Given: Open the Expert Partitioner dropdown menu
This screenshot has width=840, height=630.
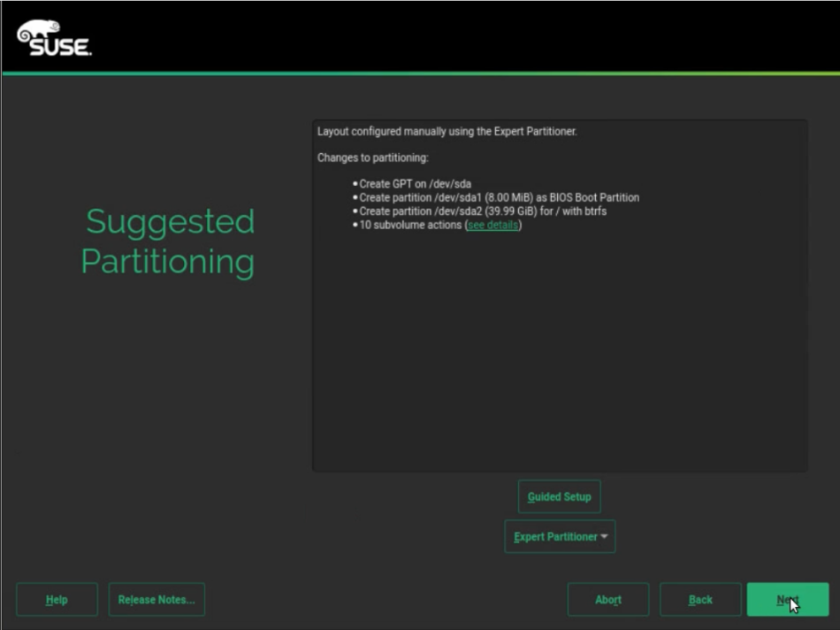Looking at the screenshot, I should 555,536.
